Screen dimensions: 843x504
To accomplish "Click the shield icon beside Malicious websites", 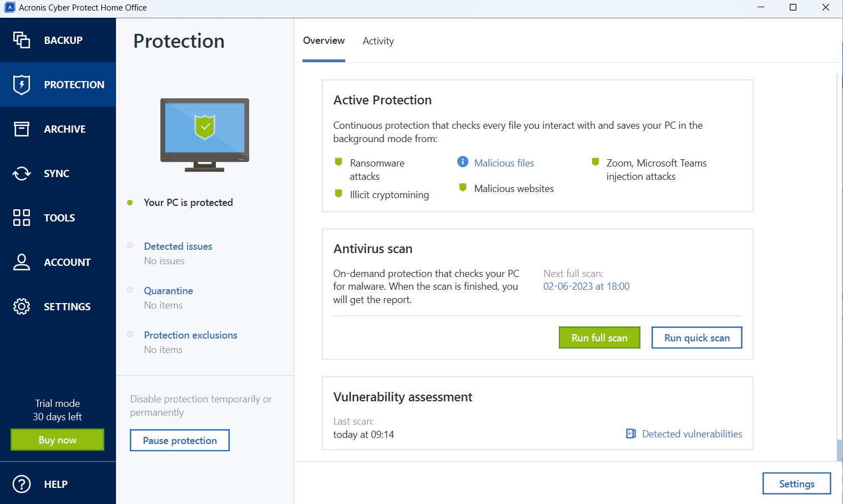I will pyautogui.click(x=463, y=187).
